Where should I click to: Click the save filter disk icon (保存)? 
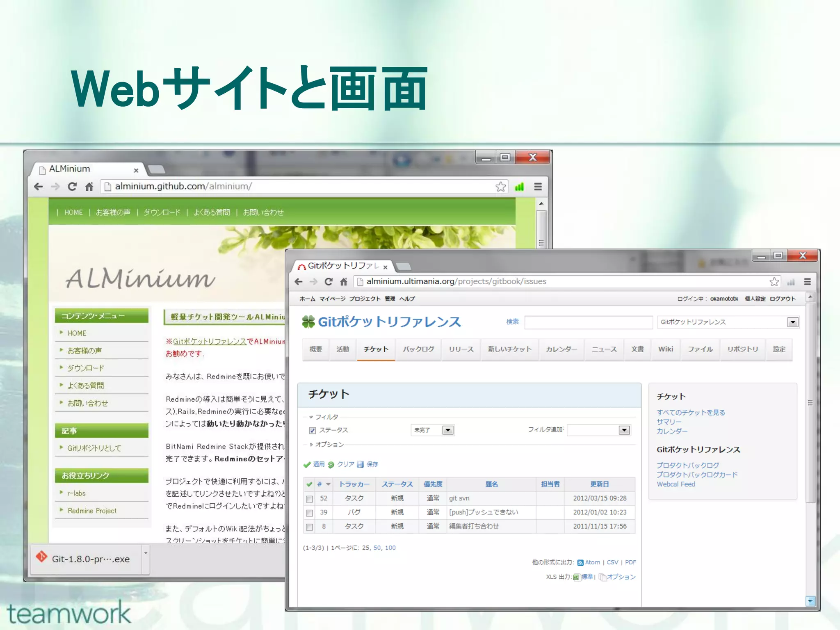361,465
